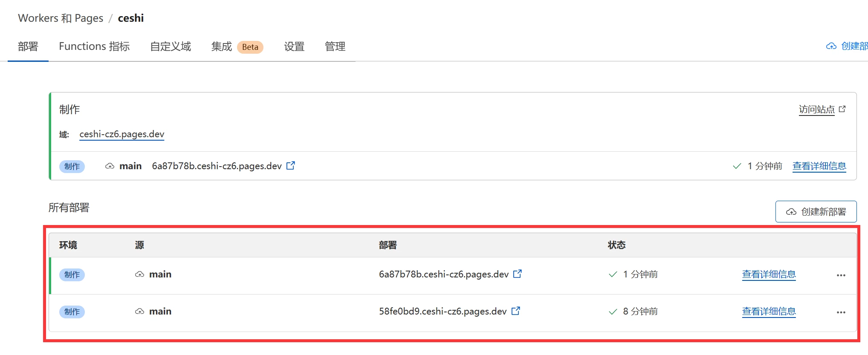
Task: Click cloud upload icon in first main row
Action: [139, 274]
